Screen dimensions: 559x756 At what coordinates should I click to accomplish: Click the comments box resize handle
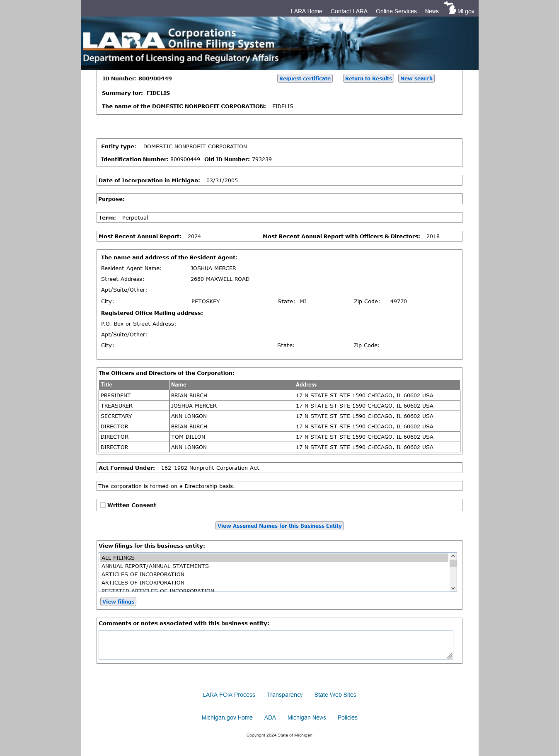[450, 656]
